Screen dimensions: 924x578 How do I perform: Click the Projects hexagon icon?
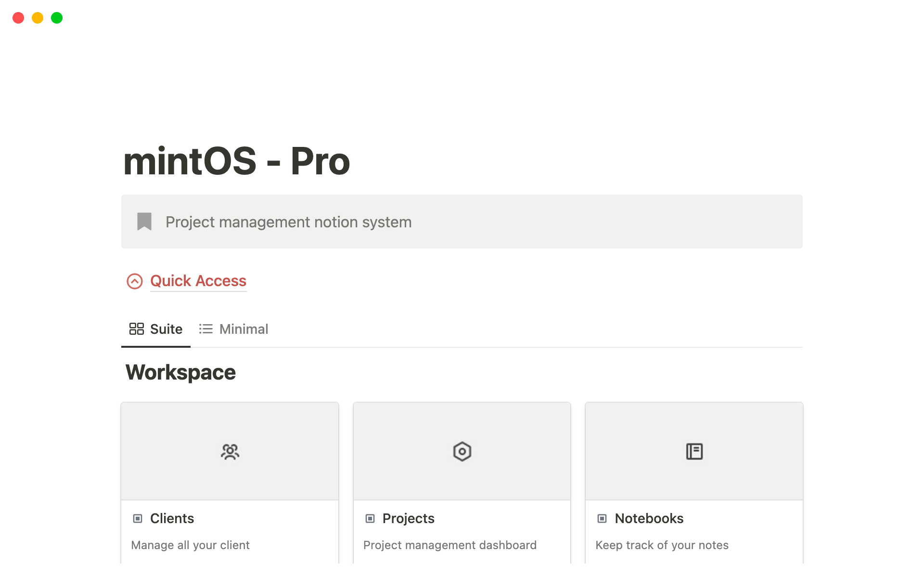pyautogui.click(x=462, y=451)
